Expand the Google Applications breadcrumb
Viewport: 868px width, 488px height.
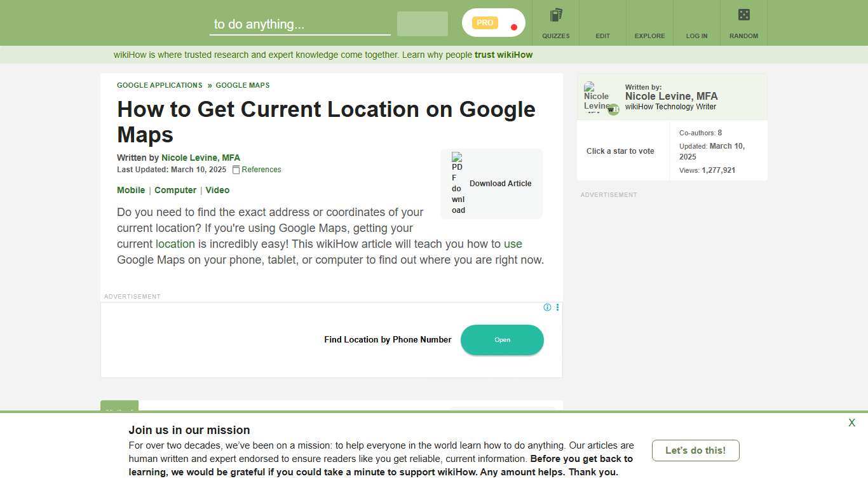(x=159, y=85)
